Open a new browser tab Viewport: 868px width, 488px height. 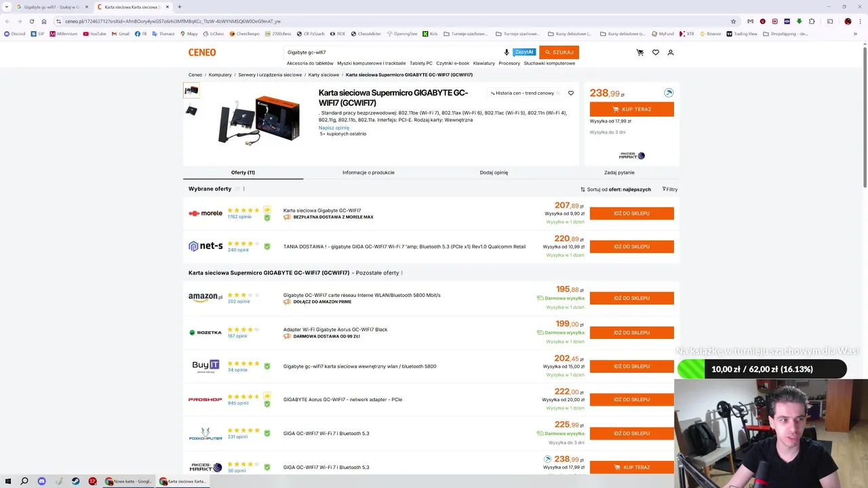pos(179,7)
